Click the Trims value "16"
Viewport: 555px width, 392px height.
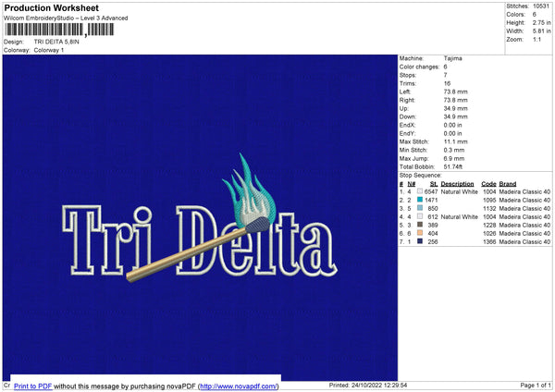(447, 83)
